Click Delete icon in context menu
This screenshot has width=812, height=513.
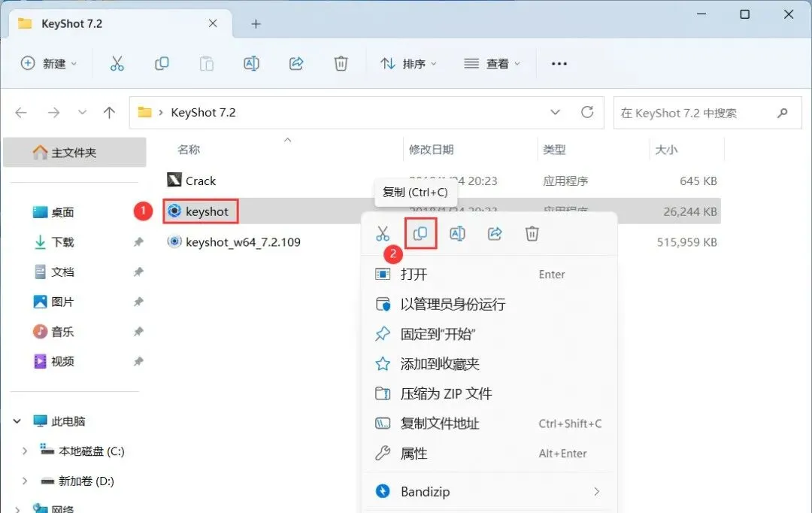pyautogui.click(x=532, y=234)
